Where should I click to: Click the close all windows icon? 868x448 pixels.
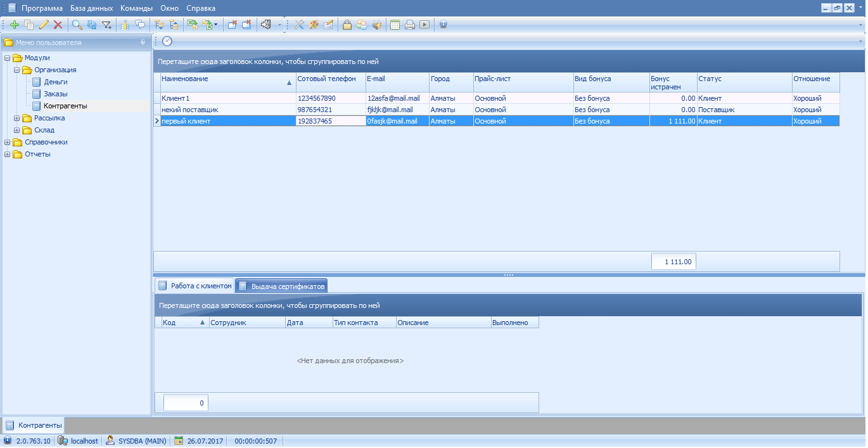pos(246,25)
